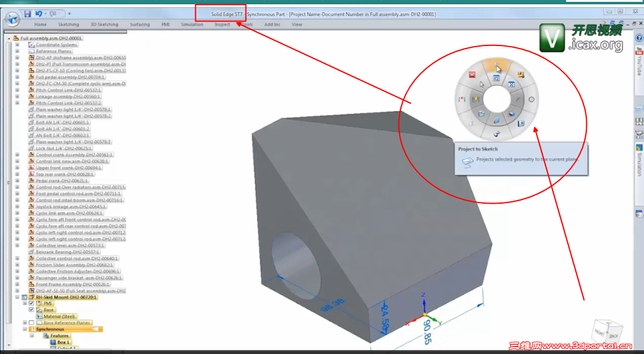This screenshot has width=644, height=354.
Task: Collapse the Features node
Action: pyautogui.click(x=32, y=336)
